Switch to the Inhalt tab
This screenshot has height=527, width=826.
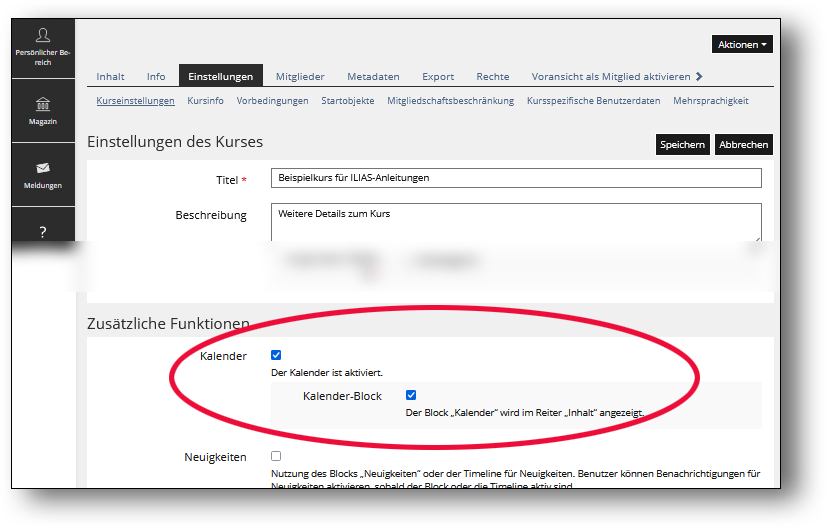pyautogui.click(x=110, y=76)
